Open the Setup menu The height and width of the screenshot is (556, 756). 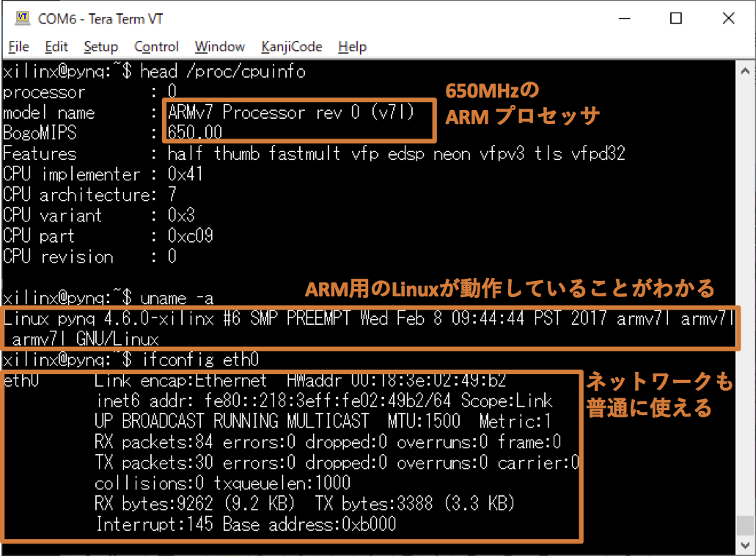[x=100, y=46]
